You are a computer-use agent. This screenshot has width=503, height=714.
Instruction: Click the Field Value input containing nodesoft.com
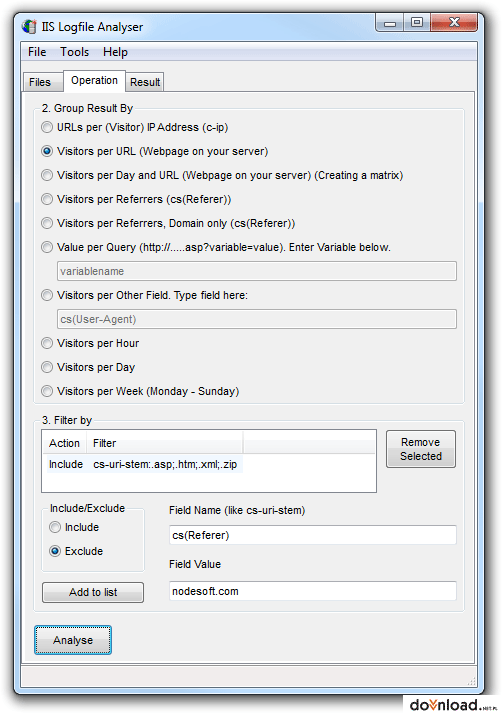pos(312,591)
